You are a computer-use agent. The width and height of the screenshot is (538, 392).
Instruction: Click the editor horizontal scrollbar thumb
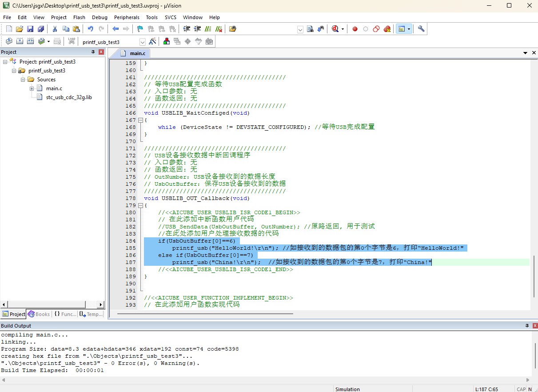(x=205, y=314)
